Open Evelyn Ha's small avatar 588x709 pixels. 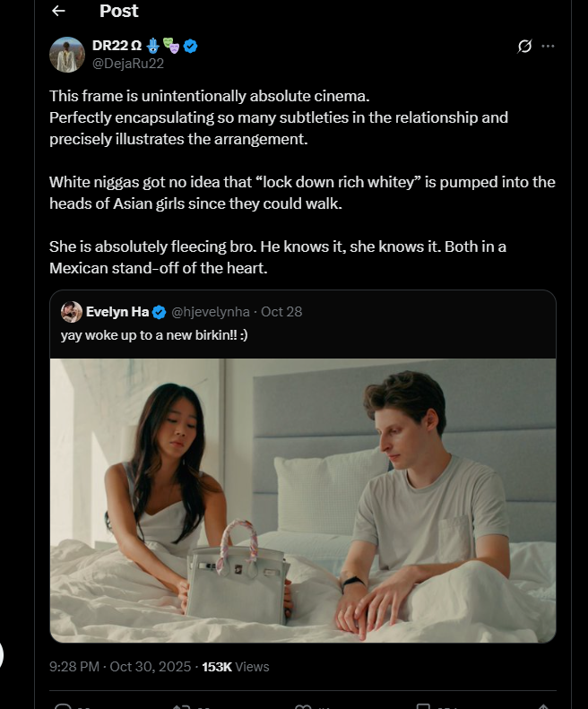[x=72, y=312]
